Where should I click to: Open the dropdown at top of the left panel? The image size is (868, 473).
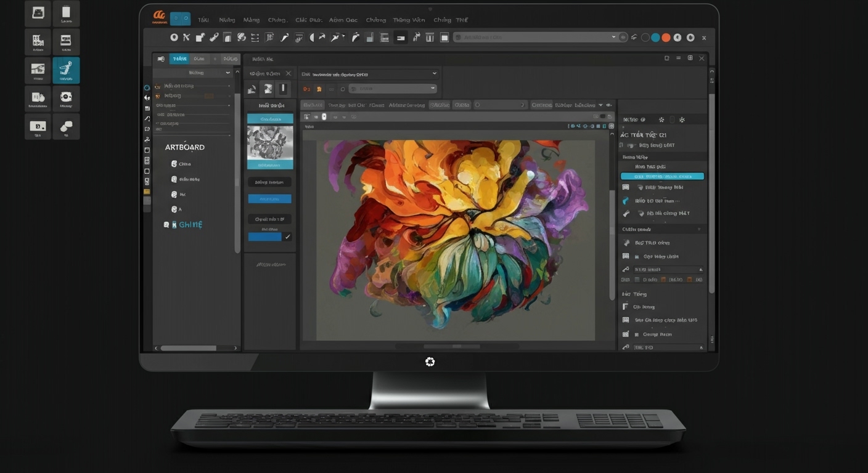[x=227, y=72]
